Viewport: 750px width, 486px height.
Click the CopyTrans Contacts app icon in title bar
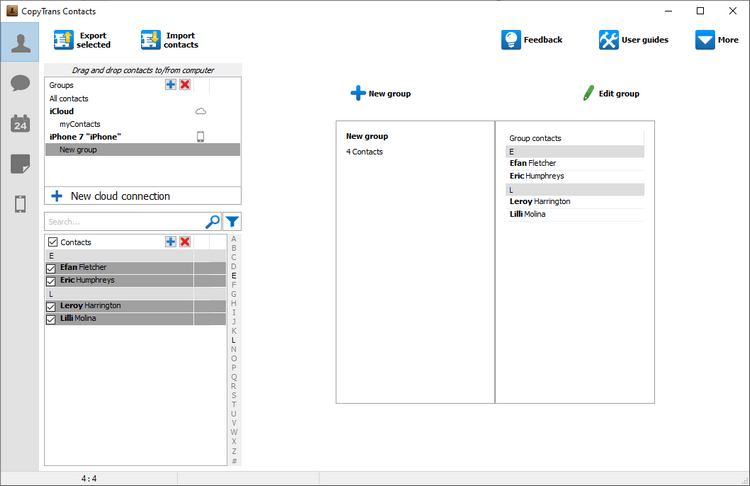tap(12, 11)
